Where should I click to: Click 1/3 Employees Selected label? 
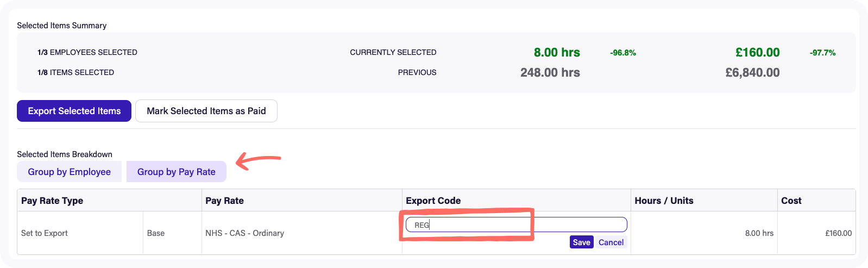[87, 53]
